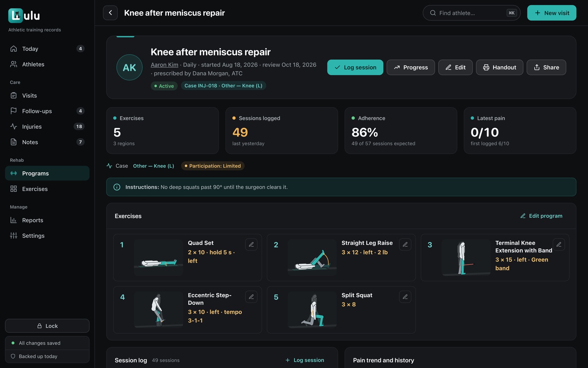The image size is (588, 368).
Task: Open the Quad Set thumbnail
Action: pos(158,258)
